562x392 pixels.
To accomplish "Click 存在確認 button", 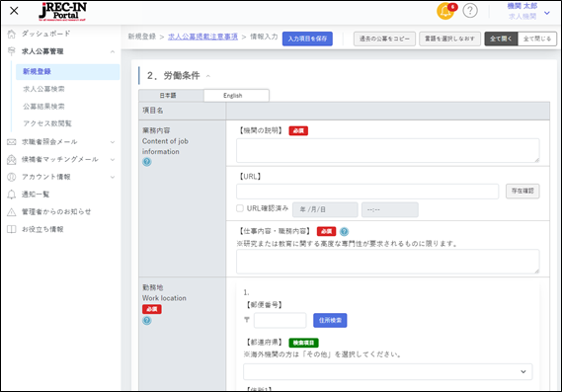I will click(522, 191).
